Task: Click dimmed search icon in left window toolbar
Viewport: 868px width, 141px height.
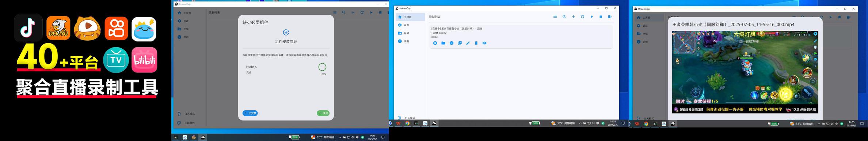Action: coord(344,12)
